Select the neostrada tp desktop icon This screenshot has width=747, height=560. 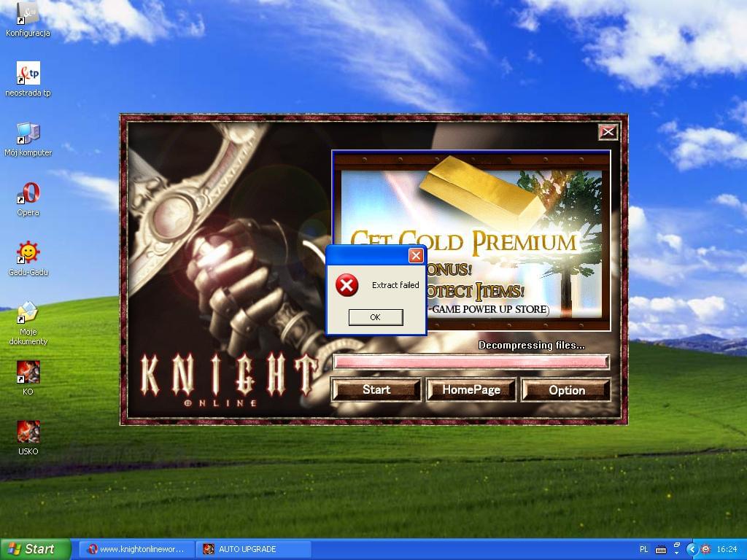coord(28,79)
